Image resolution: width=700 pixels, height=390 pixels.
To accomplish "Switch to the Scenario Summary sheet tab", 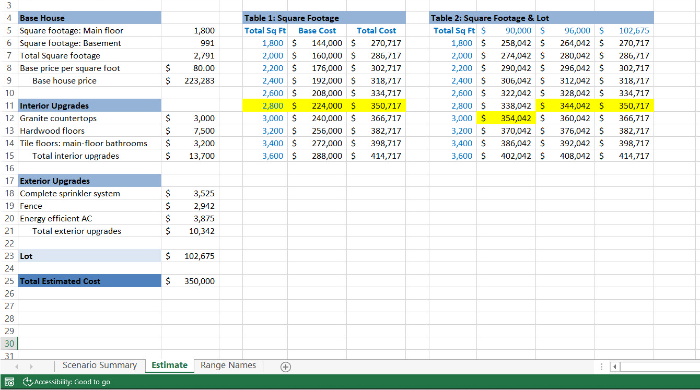I will (100, 365).
